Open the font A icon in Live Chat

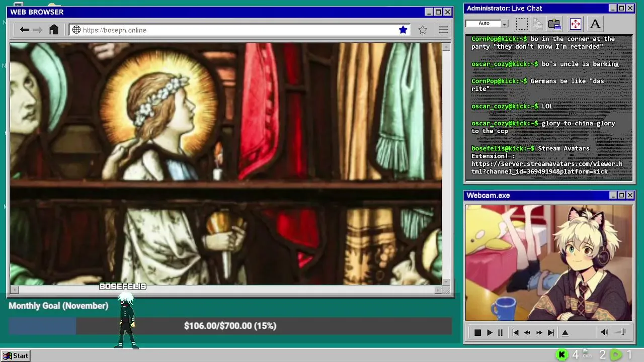tap(595, 24)
